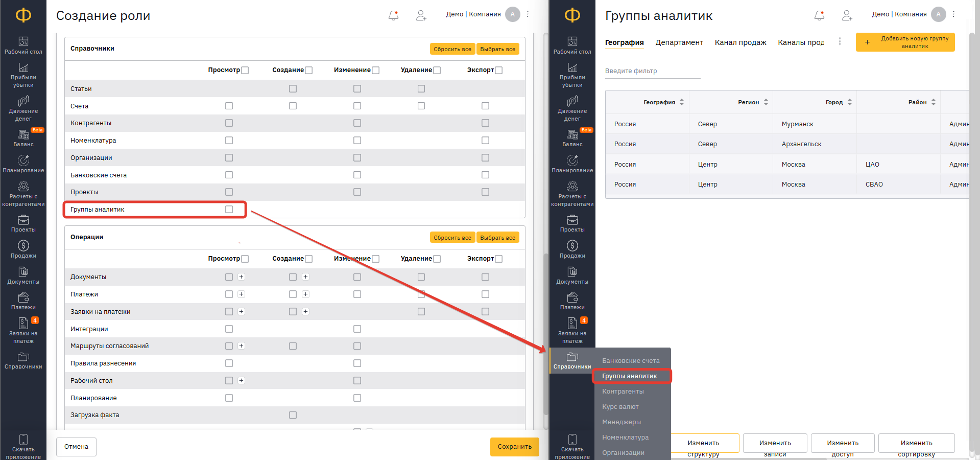
Task: Expand plus next to Документы Просмотр
Action: coord(242,277)
